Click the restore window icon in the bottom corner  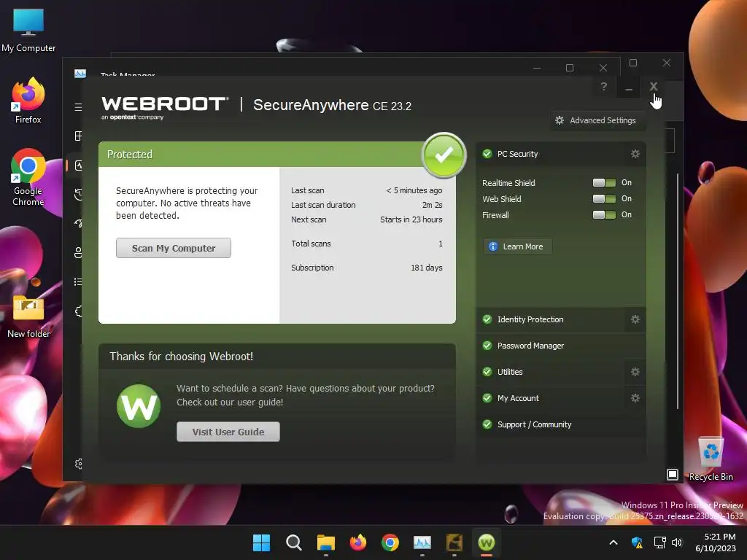coord(672,474)
